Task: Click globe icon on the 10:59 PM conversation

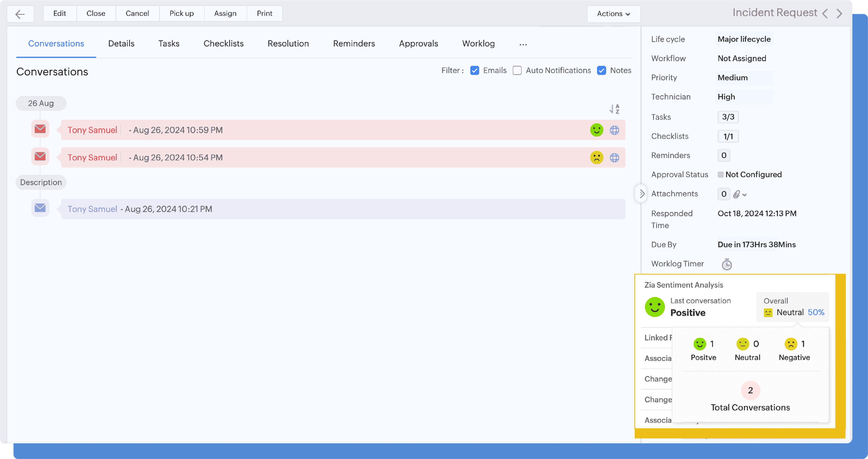Action: 614,130
